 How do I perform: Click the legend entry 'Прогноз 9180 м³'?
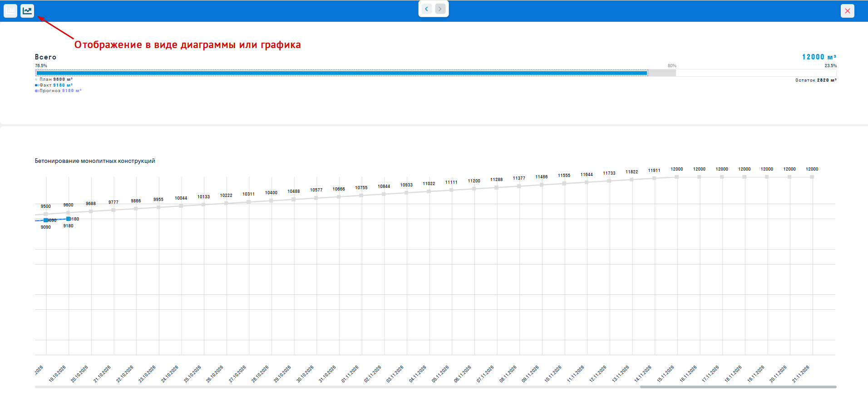[x=59, y=91]
